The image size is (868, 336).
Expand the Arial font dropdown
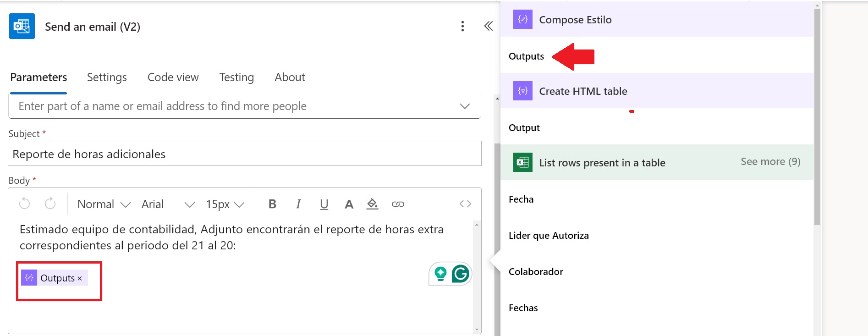pos(168,204)
